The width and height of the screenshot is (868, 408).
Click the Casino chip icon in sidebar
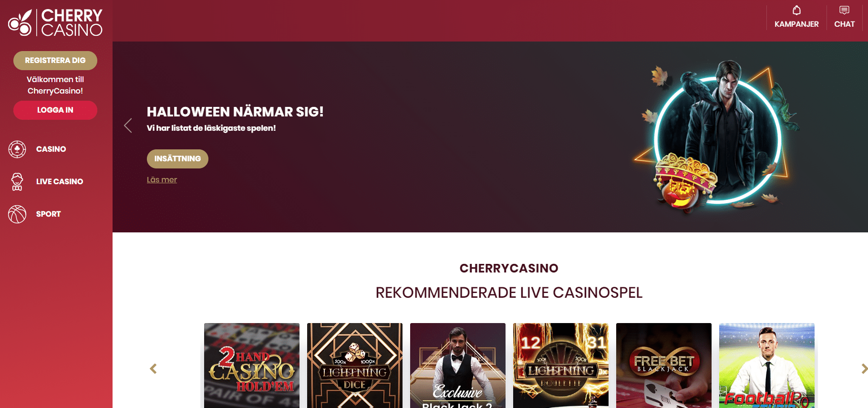point(17,149)
